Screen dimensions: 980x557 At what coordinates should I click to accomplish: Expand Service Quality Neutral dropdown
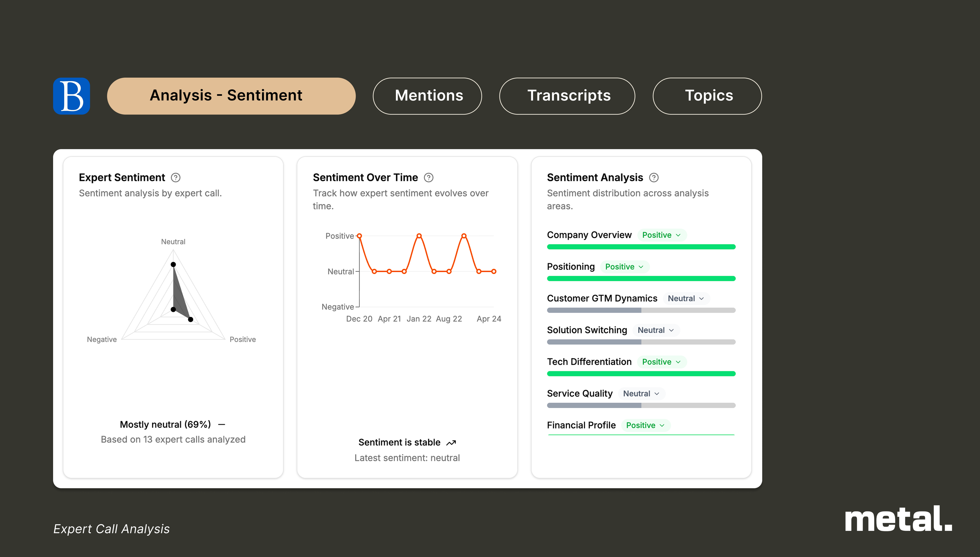click(x=641, y=394)
